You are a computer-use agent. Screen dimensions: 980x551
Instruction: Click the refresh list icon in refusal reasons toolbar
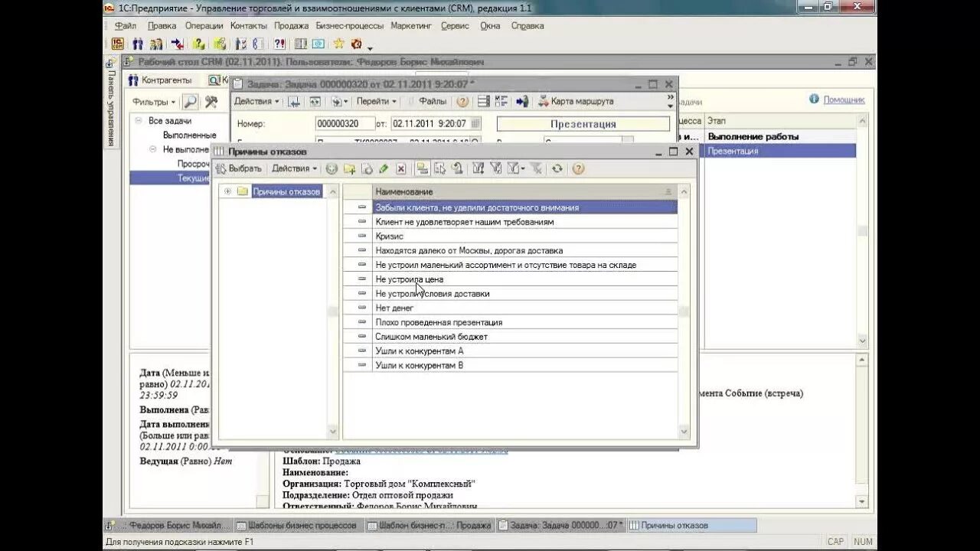pos(557,168)
